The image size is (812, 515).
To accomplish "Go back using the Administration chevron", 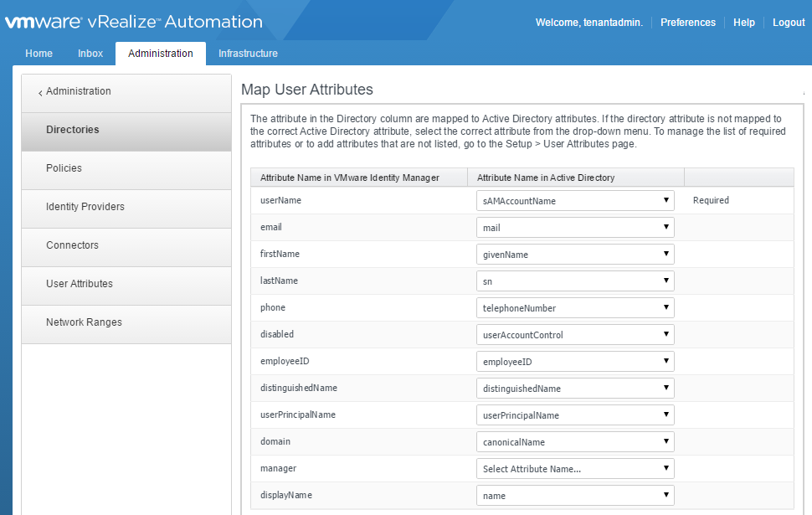I will click(x=75, y=91).
